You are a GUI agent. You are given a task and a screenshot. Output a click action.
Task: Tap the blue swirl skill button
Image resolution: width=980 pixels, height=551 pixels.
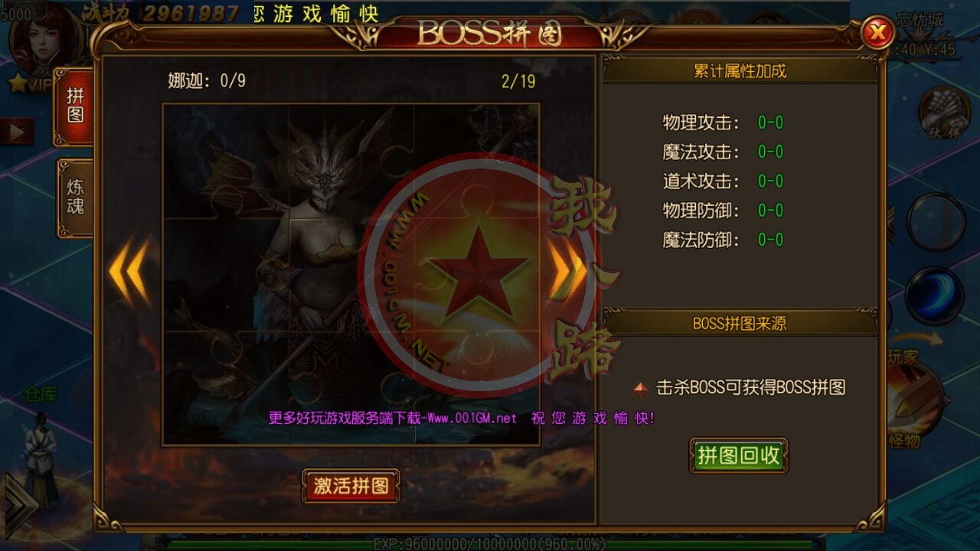click(x=935, y=295)
